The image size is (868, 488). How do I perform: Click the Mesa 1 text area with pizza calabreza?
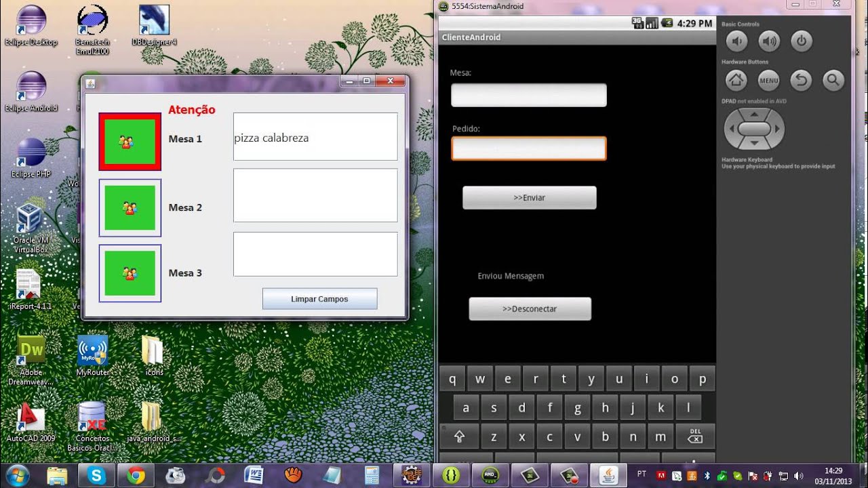click(x=315, y=137)
